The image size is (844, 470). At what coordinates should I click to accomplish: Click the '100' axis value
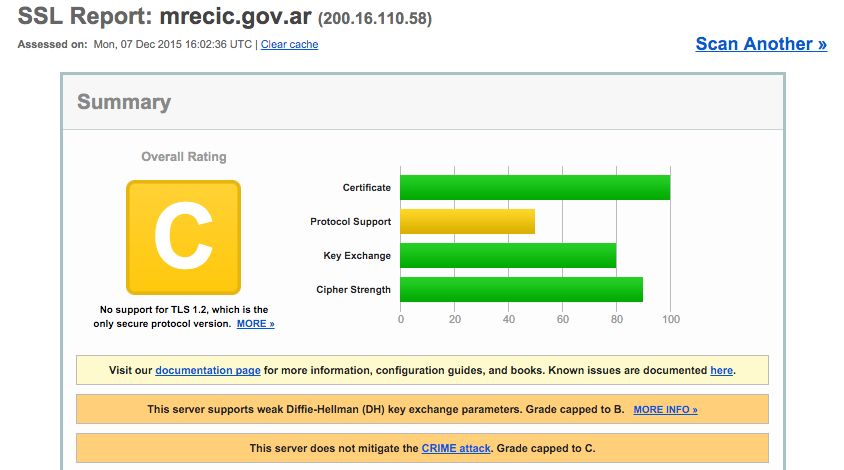pyautogui.click(x=671, y=319)
